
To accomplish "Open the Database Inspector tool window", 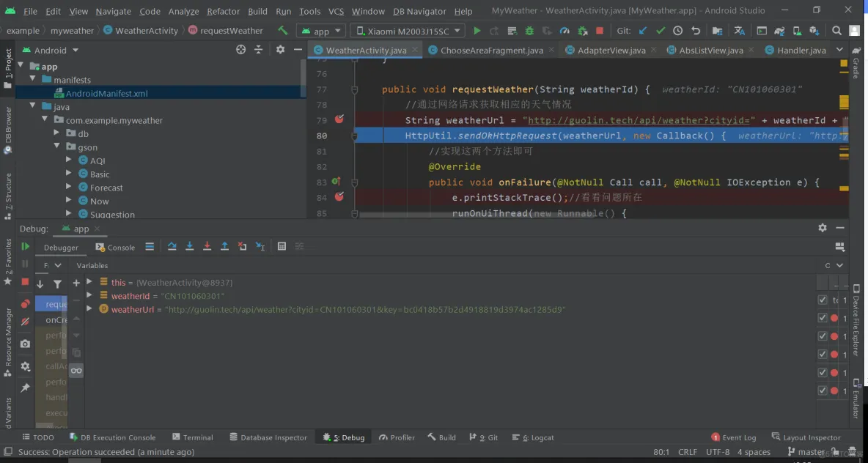I will [x=268, y=437].
